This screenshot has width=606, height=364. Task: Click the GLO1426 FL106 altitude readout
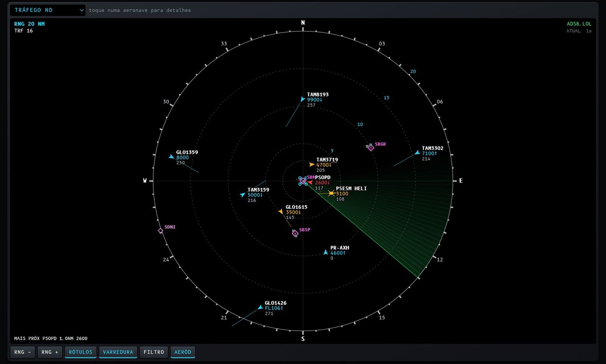274,308
